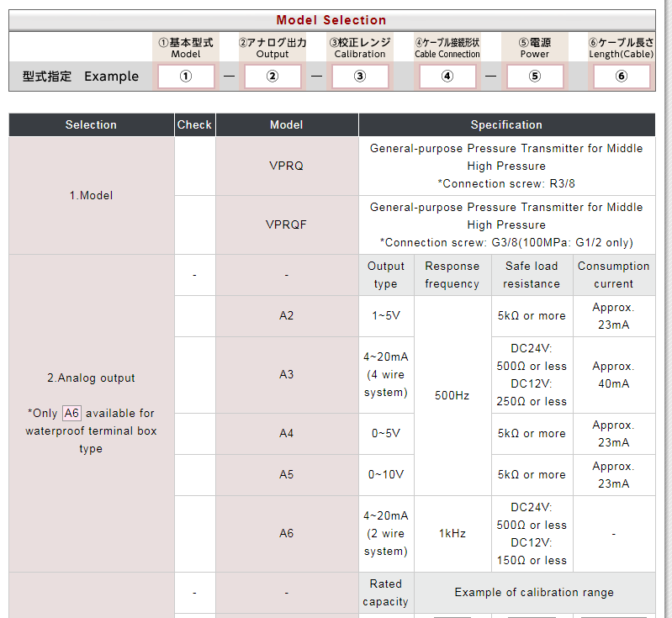The image size is (672, 618).
Task: Check the A6 analog output row
Action: click(194, 534)
